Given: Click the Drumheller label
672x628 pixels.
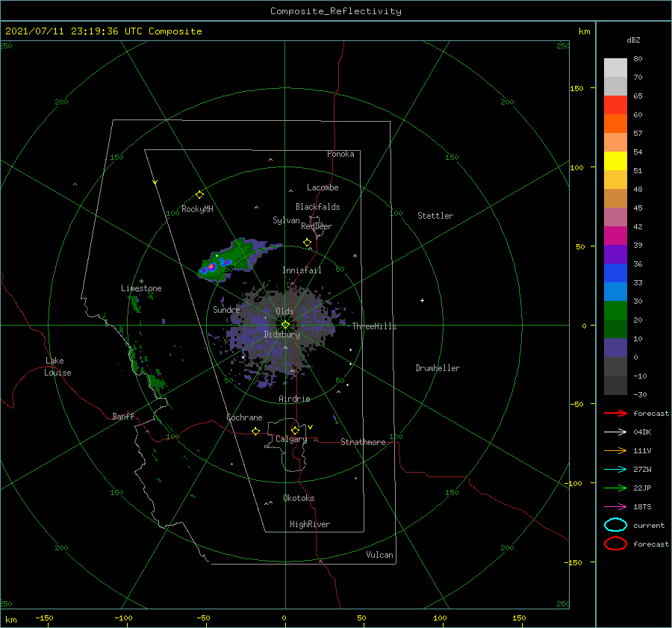Looking at the screenshot, I should (438, 368).
